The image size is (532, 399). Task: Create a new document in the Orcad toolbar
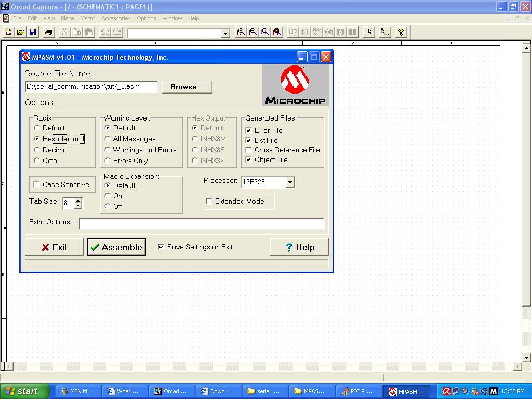point(8,32)
